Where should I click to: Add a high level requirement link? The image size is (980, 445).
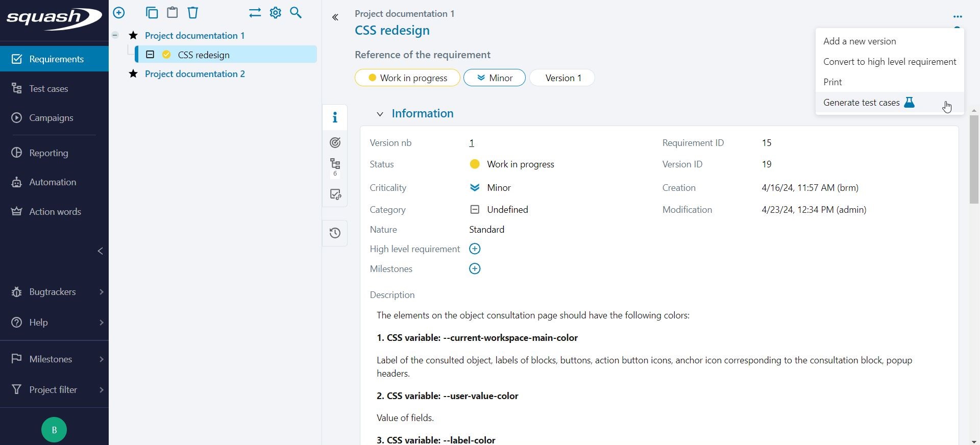pos(475,249)
